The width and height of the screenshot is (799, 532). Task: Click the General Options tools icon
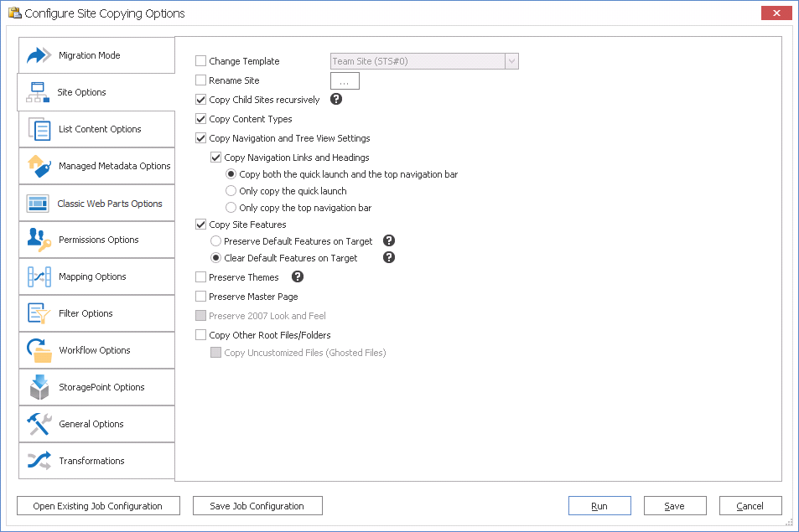(39, 424)
